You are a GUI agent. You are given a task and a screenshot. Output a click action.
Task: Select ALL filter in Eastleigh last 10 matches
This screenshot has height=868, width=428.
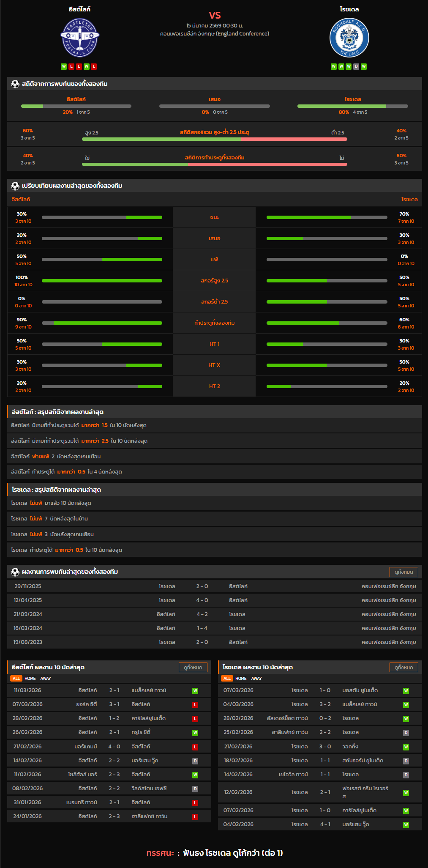16,679
